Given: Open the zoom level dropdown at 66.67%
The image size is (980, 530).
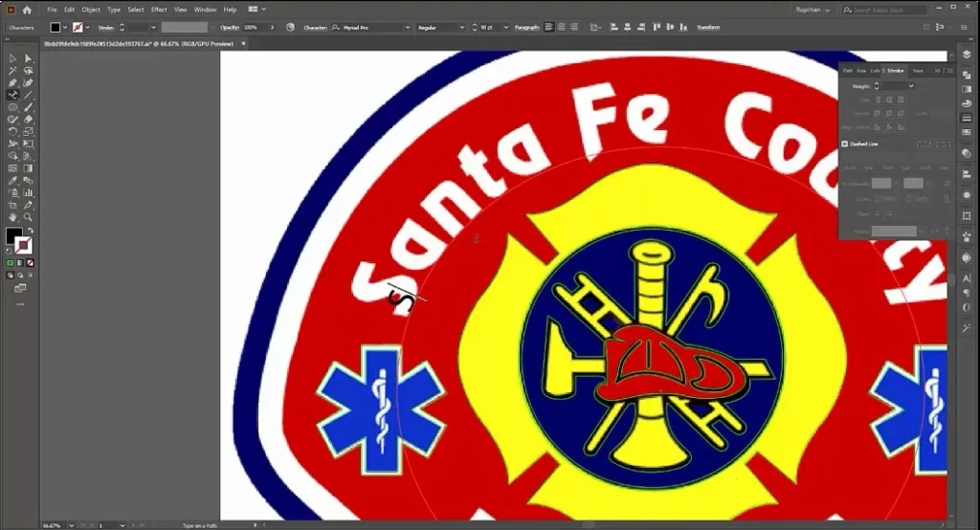Looking at the screenshot, I should pyautogui.click(x=71, y=525).
